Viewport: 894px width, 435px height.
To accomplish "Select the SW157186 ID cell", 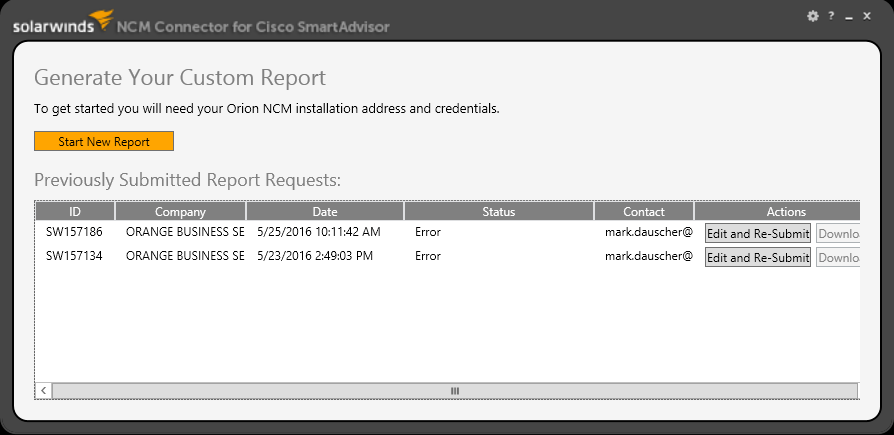I will tap(74, 232).
